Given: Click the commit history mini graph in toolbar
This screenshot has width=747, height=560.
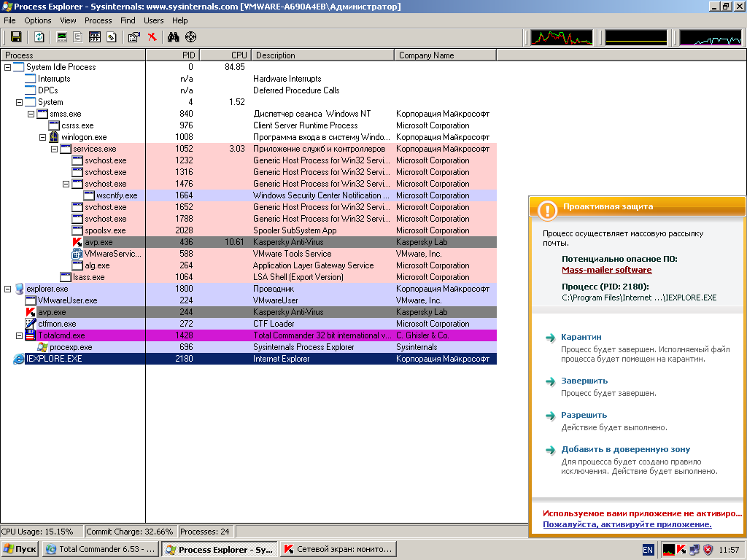Looking at the screenshot, I should [636, 38].
